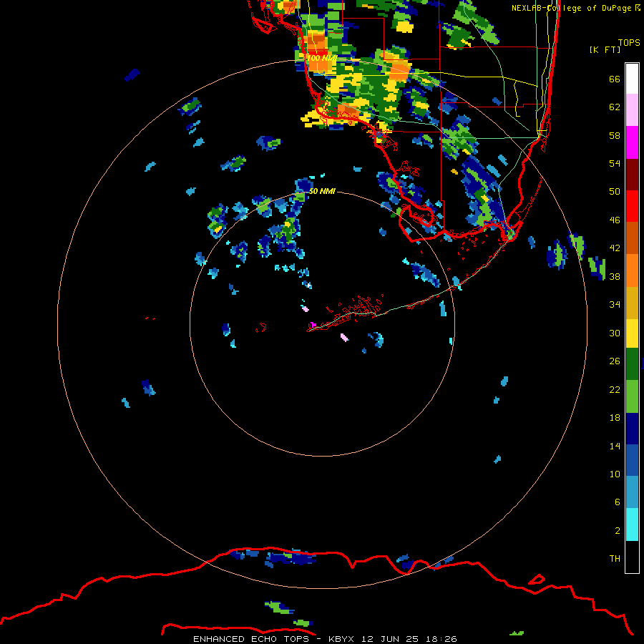644x644 pixels.
Task: Click the "TH" legend label
Action: point(615,559)
